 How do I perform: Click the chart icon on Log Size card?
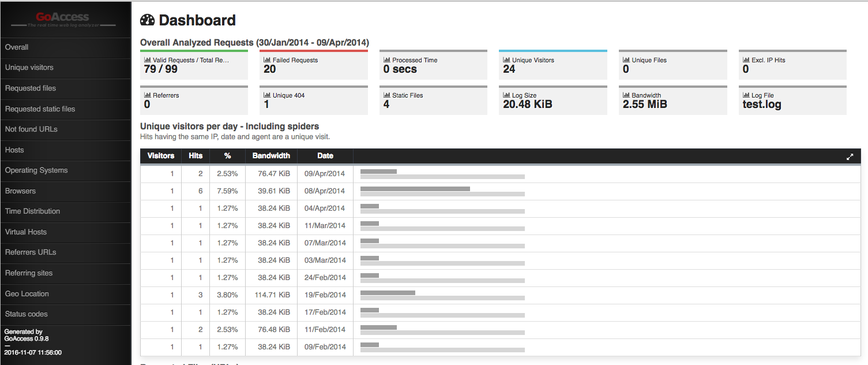[x=507, y=95]
